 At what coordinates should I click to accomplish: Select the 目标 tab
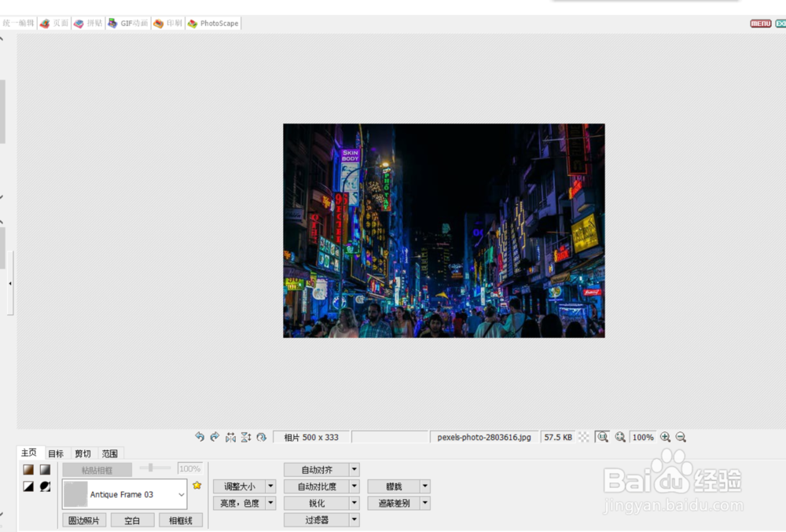click(56, 453)
